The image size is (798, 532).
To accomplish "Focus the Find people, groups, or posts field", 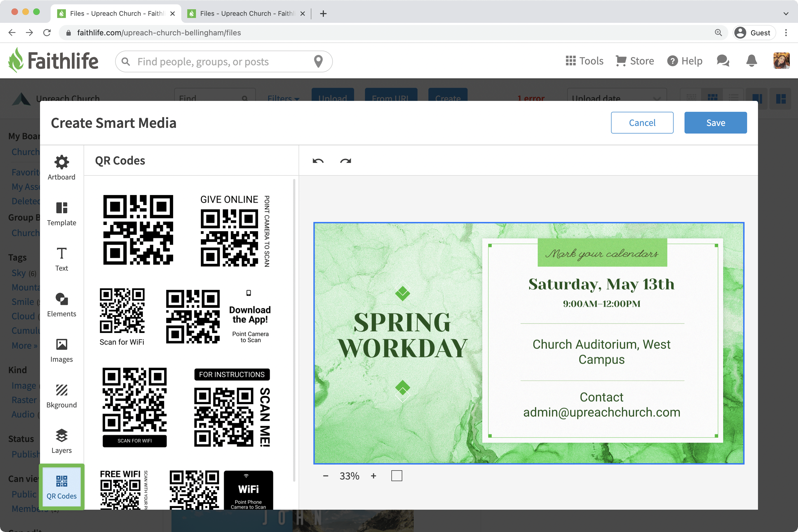I will pos(224,61).
